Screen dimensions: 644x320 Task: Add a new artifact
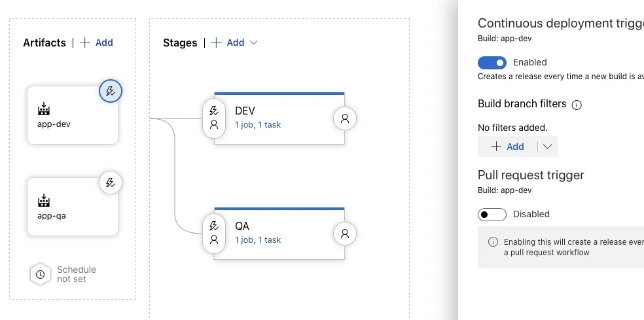96,43
